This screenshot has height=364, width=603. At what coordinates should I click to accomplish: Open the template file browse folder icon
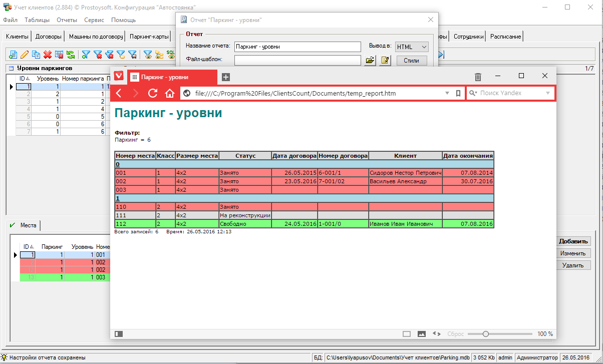370,61
